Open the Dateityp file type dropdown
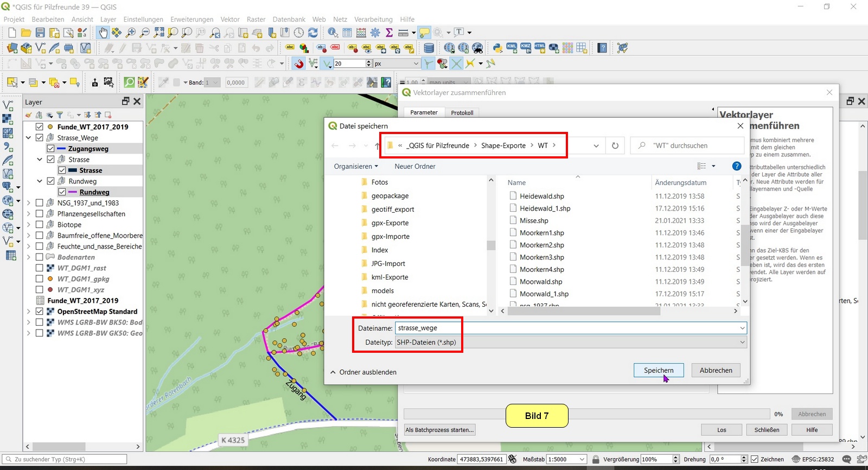 [571, 342]
